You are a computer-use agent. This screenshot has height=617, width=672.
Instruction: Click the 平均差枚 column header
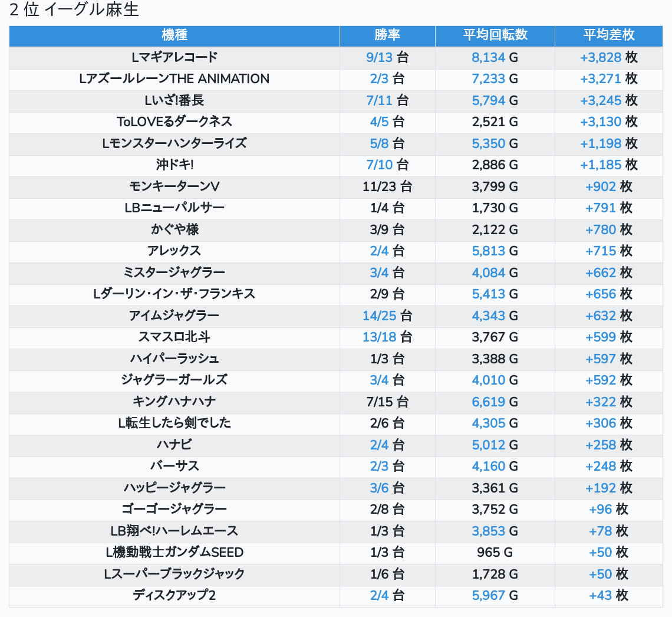(x=608, y=35)
